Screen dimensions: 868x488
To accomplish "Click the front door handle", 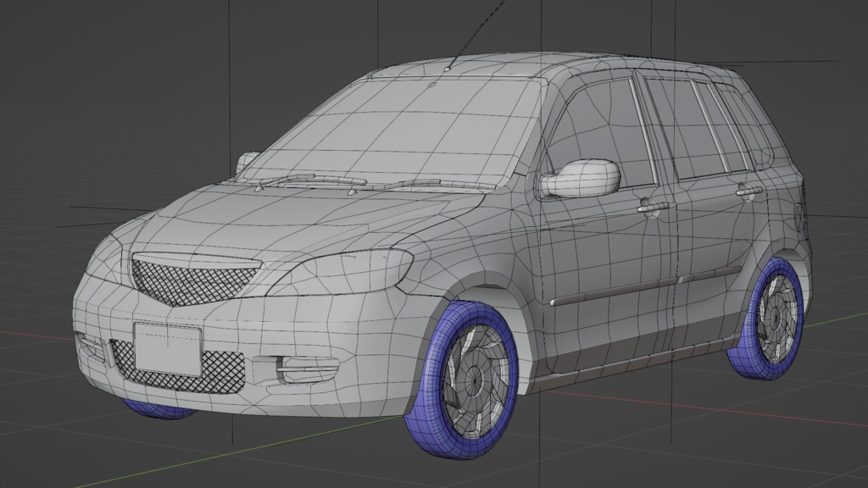I will (x=654, y=208).
